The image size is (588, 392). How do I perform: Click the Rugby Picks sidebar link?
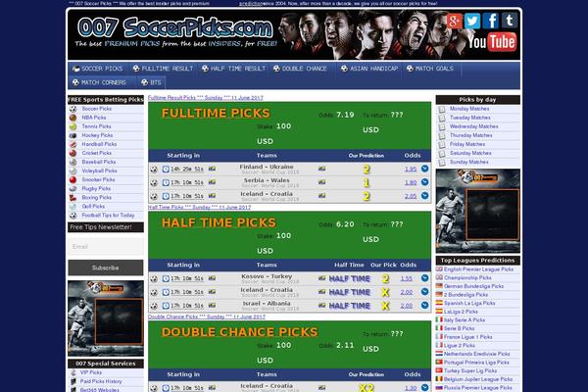(96, 189)
